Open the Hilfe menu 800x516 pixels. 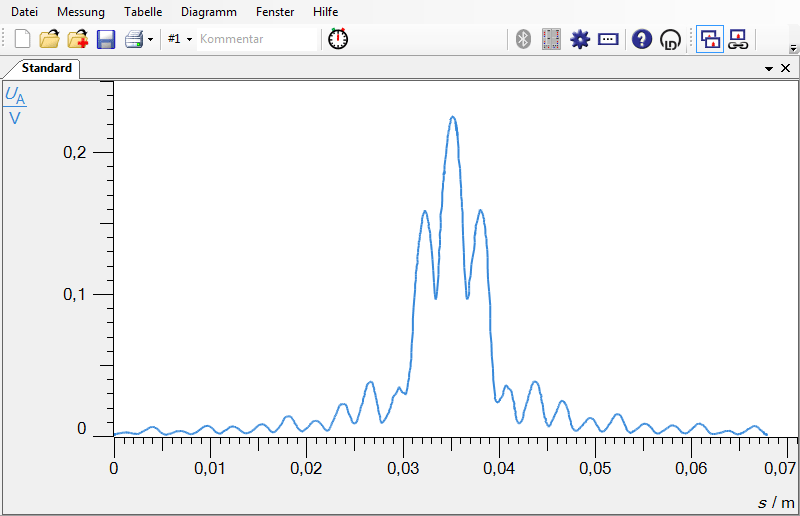click(x=326, y=12)
